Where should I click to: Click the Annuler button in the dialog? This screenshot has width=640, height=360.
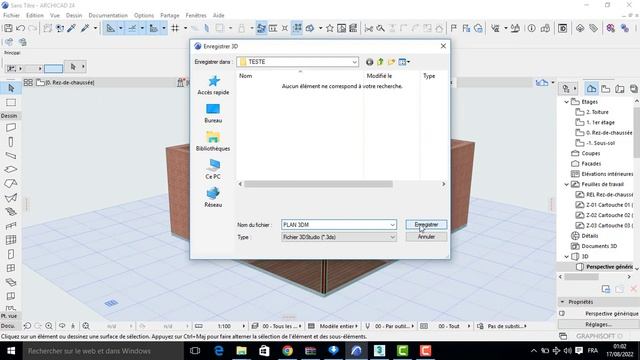(426, 237)
